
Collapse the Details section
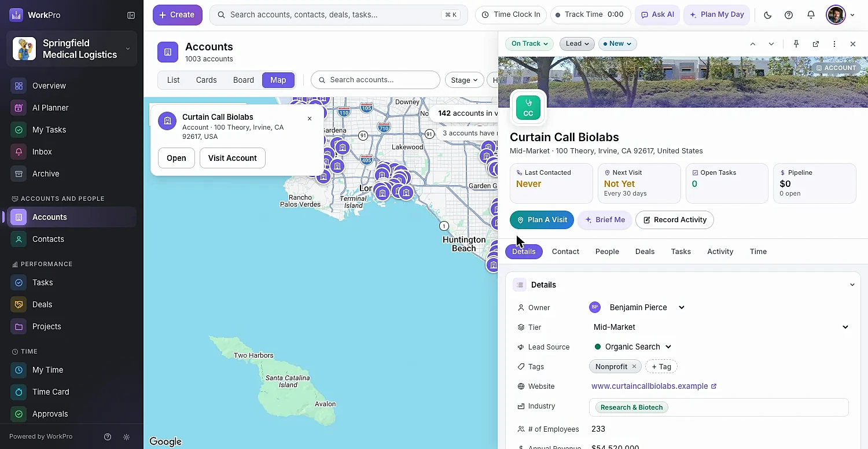pyautogui.click(x=852, y=285)
